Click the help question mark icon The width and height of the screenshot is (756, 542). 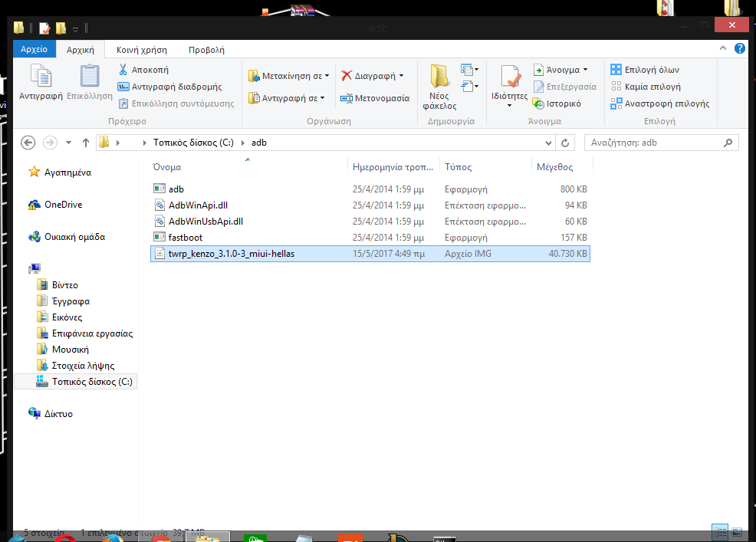click(740, 49)
